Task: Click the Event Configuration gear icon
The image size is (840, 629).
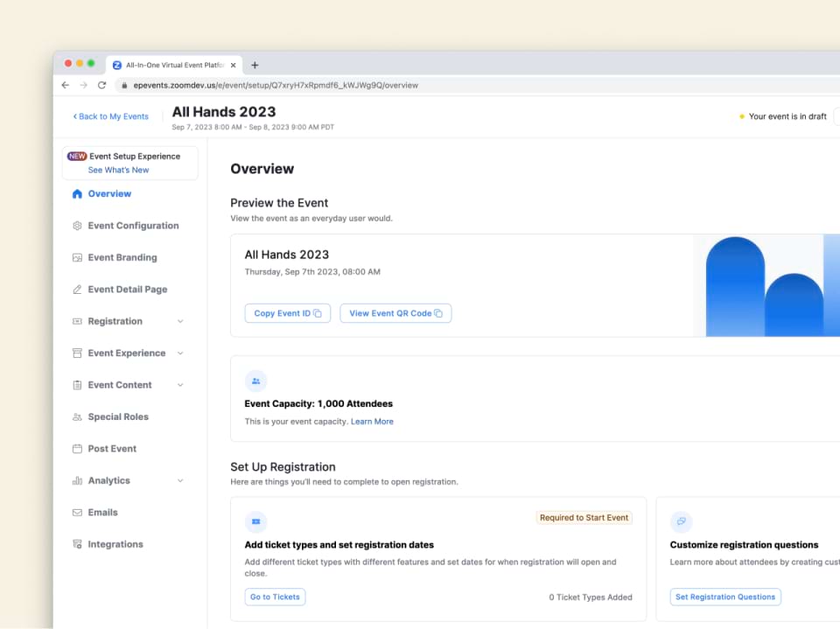Action: [x=77, y=226]
